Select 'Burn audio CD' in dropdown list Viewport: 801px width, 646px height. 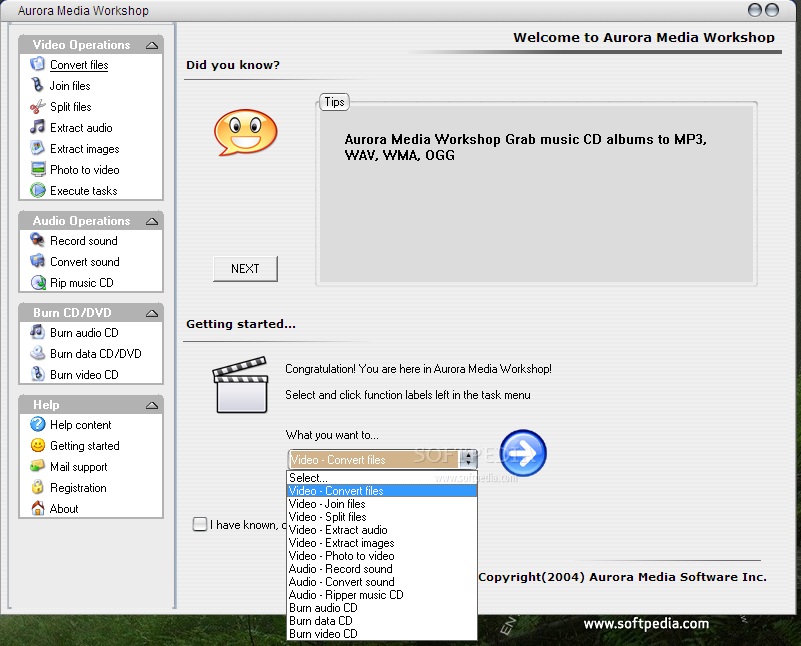382,608
